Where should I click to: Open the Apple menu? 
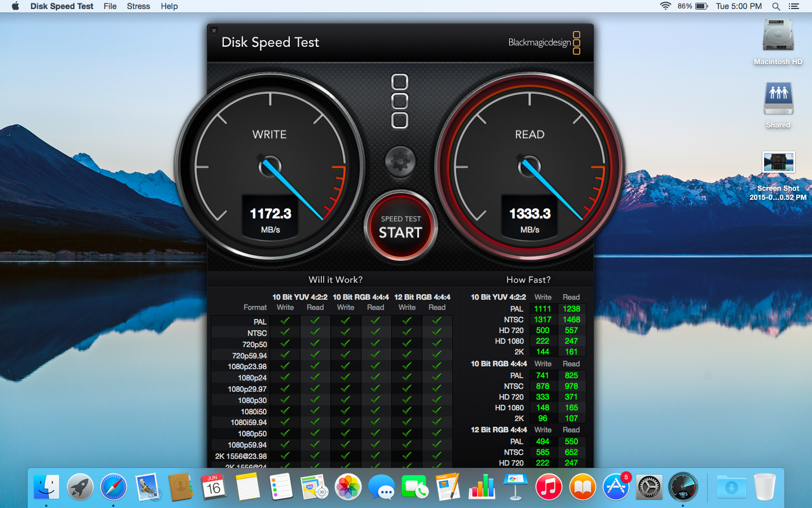click(x=15, y=6)
